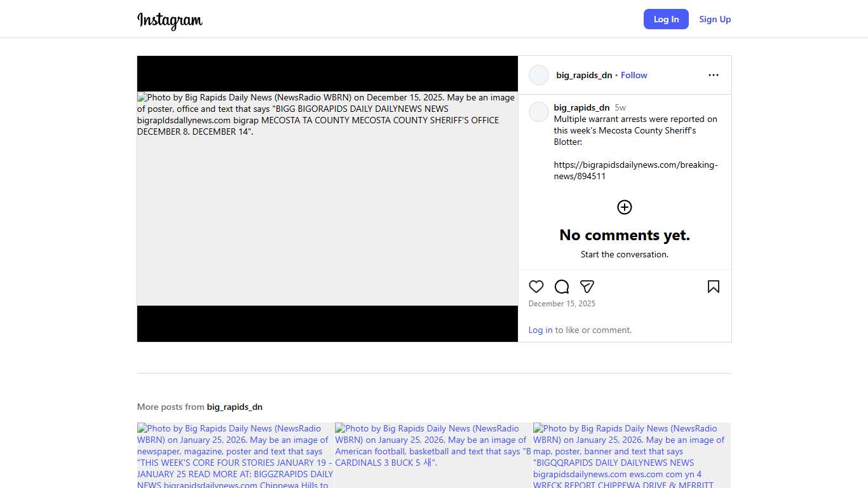
Task: Like the post with heart icon
Action: point(536,287)
